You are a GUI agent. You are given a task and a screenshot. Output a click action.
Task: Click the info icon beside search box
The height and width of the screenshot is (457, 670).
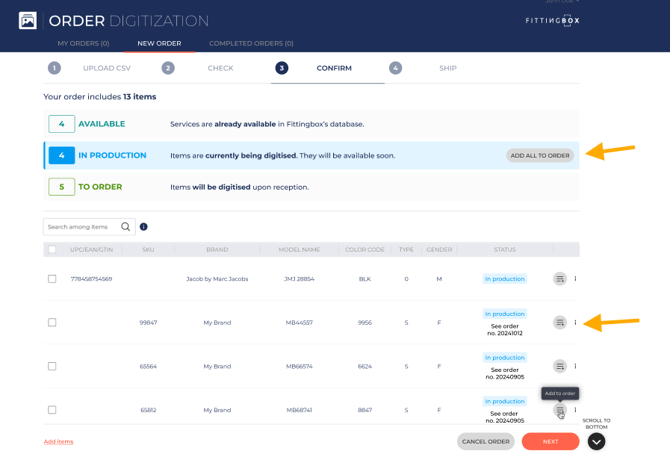(x=144, y=227)
